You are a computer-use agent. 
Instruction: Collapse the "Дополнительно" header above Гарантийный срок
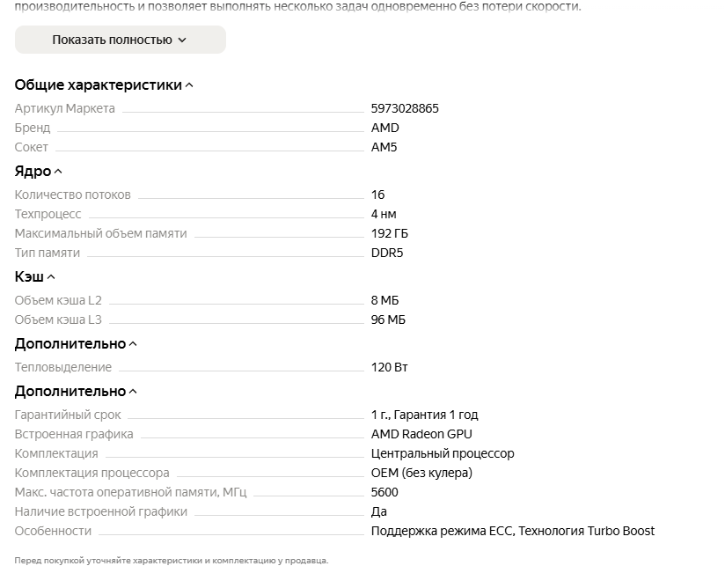point(76,392)
